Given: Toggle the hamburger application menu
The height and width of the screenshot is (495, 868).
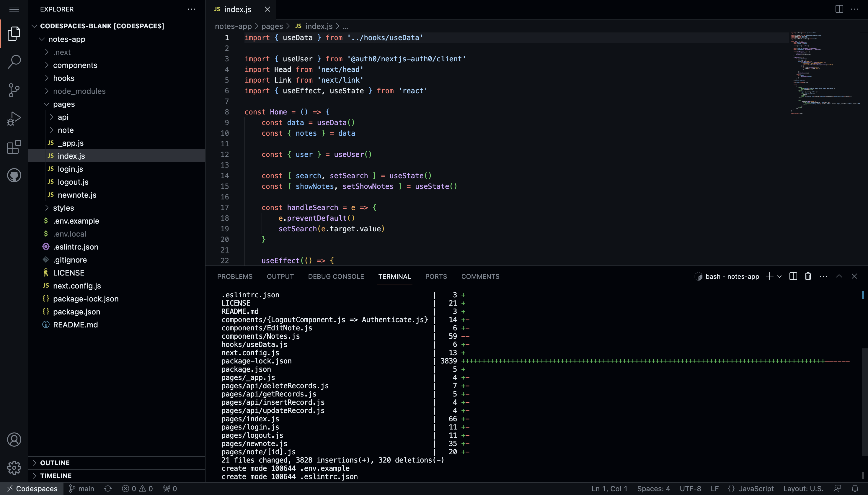Looking at the screenshot, I should (x=14, y=9).
